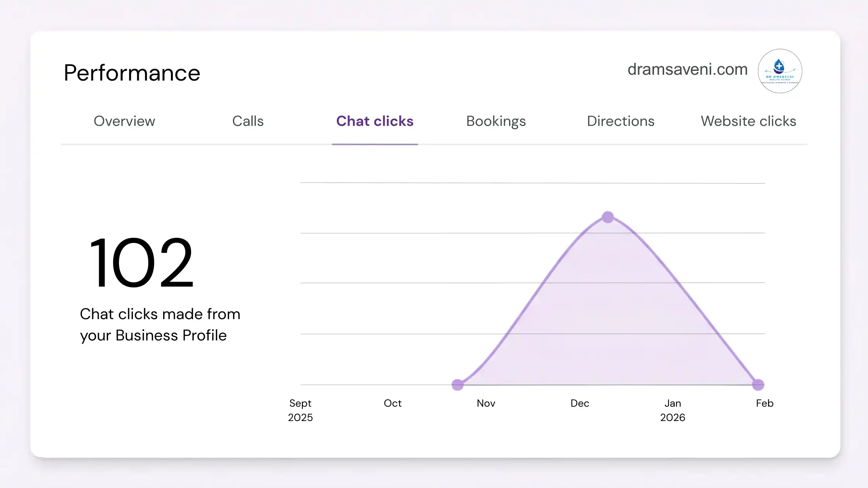This screenshot has width=868, height=488.
Task: Click the peak data point on chart
Action: [608, 217]
